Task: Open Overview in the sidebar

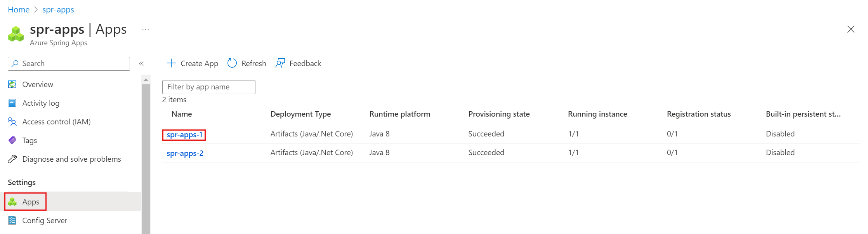Action: pos(38,84)
